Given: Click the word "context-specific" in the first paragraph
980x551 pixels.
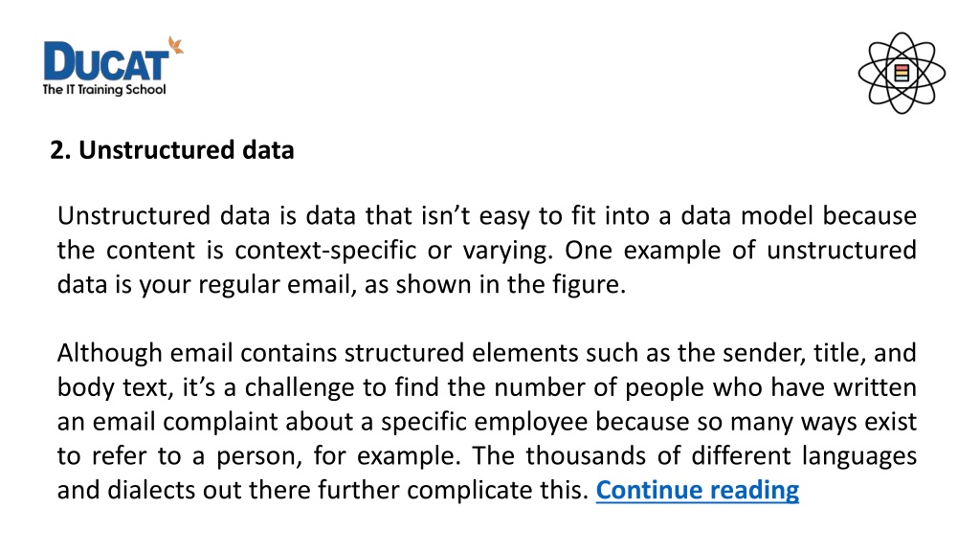Looking at the screenshot, I should coord(325,251).
